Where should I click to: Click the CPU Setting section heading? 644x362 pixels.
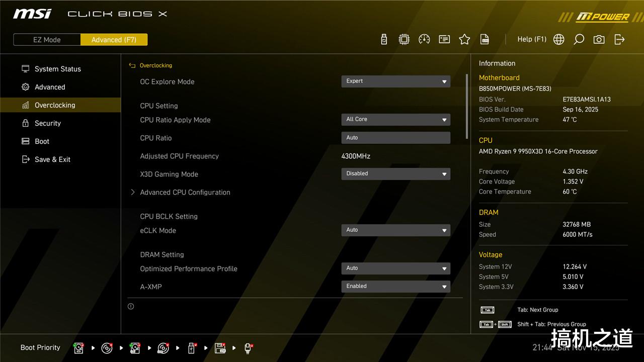click(x=159, y=106)
